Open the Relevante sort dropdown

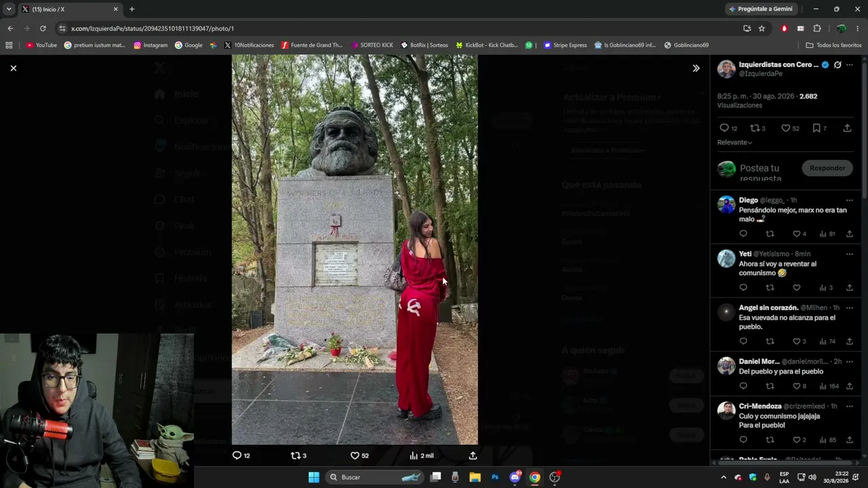click(735, 142)
